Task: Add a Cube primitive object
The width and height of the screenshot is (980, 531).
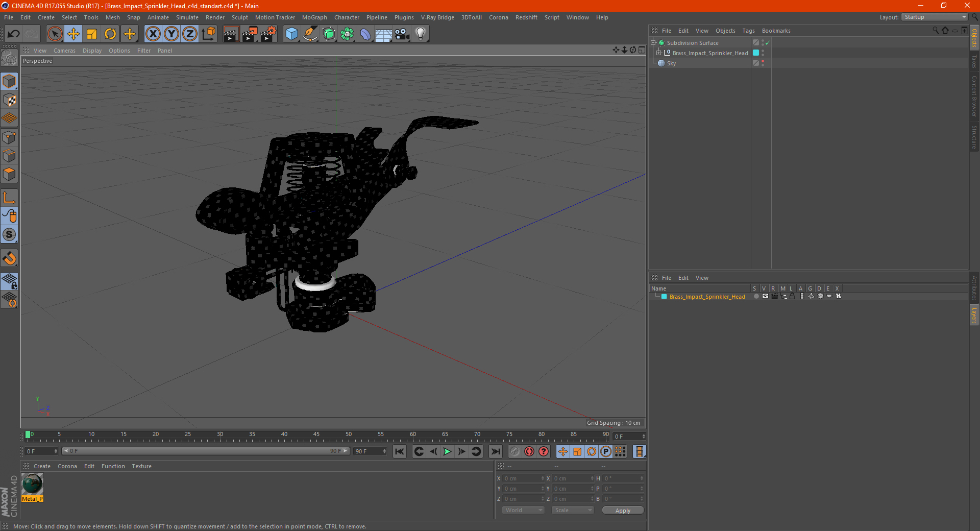Action: 291,34
